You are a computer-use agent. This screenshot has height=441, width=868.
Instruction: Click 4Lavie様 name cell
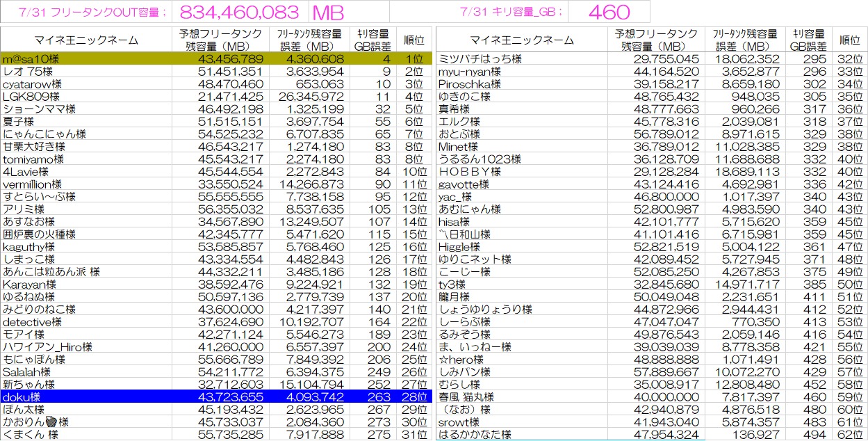pyautogui.click(x=86, y=172)
